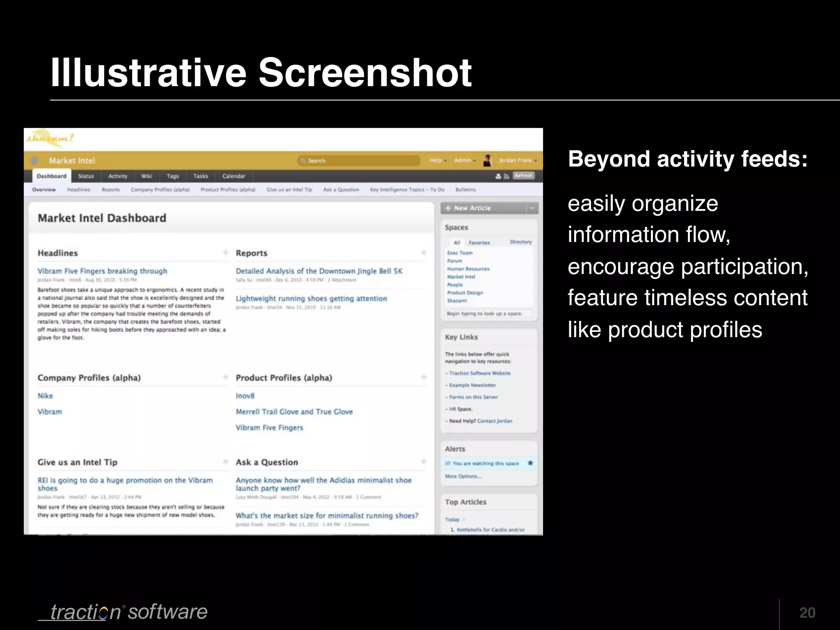Add an item to Product Profiles (alpha)
This screenshot has width=840, height=630.
pos(423,377)
